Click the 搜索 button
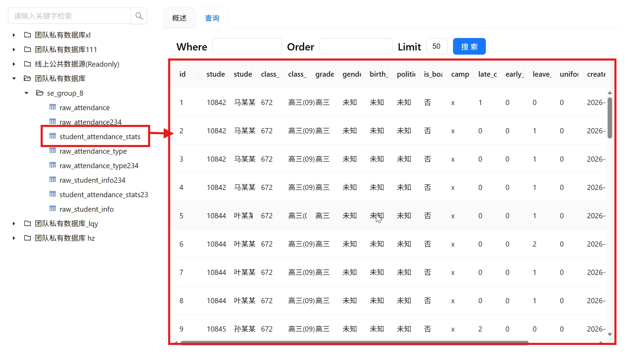The width and height of the screenshot is (628, 364). point(469,46)
